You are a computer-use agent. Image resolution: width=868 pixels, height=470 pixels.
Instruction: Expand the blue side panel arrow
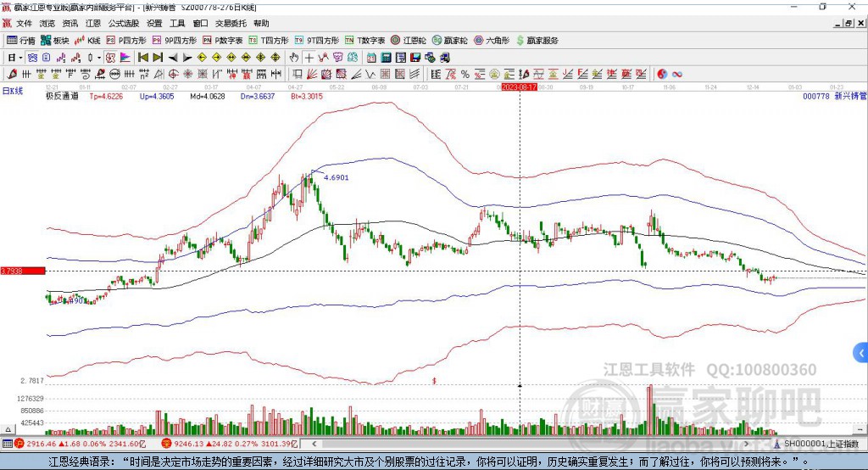(x=861, y=353)
